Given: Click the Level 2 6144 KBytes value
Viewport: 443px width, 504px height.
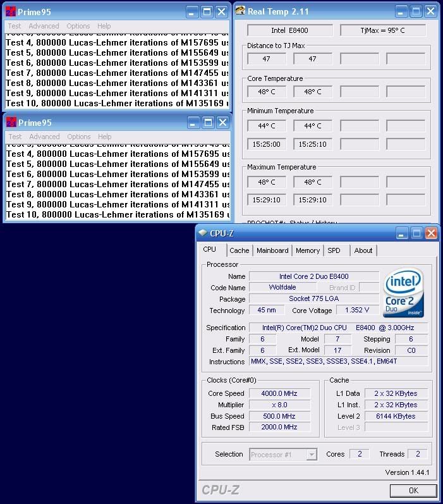Looking at the screenshot, I should coord(396,416).
